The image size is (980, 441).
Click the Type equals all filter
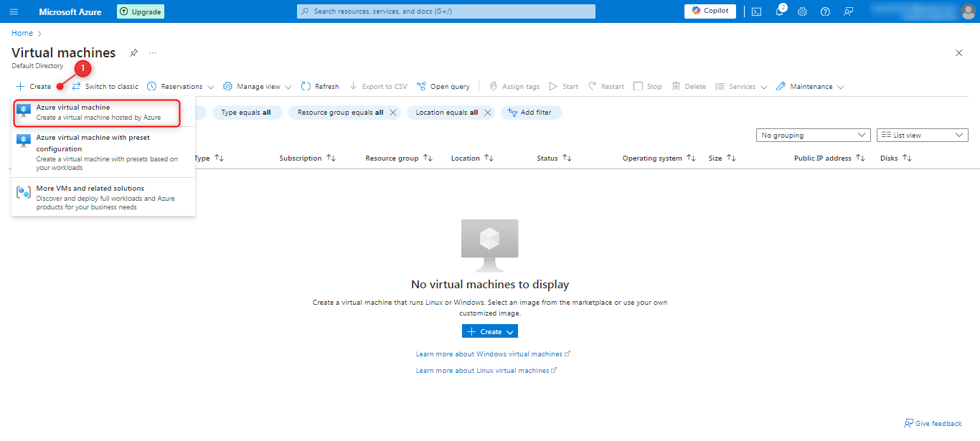point(246,113)
